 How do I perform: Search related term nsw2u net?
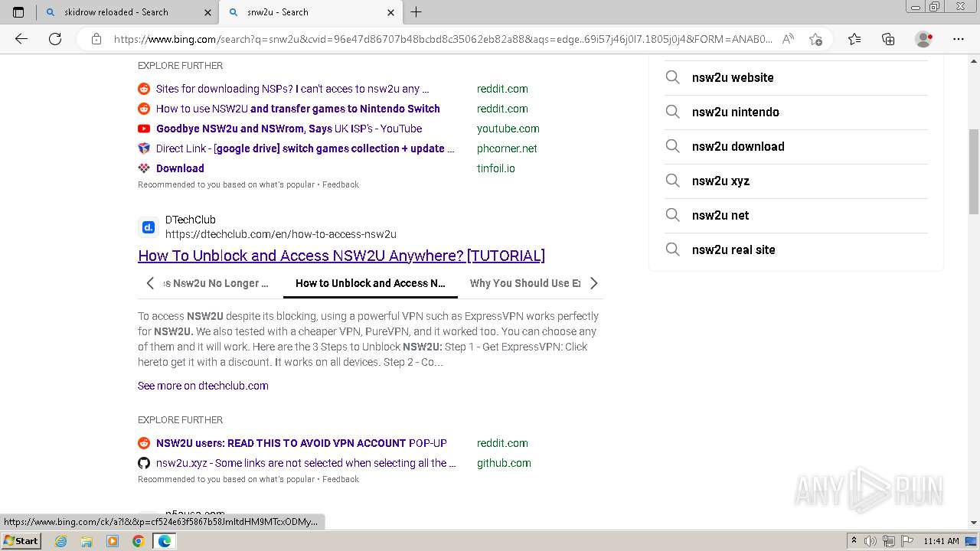pyautogui.click(x=720, y=215)
